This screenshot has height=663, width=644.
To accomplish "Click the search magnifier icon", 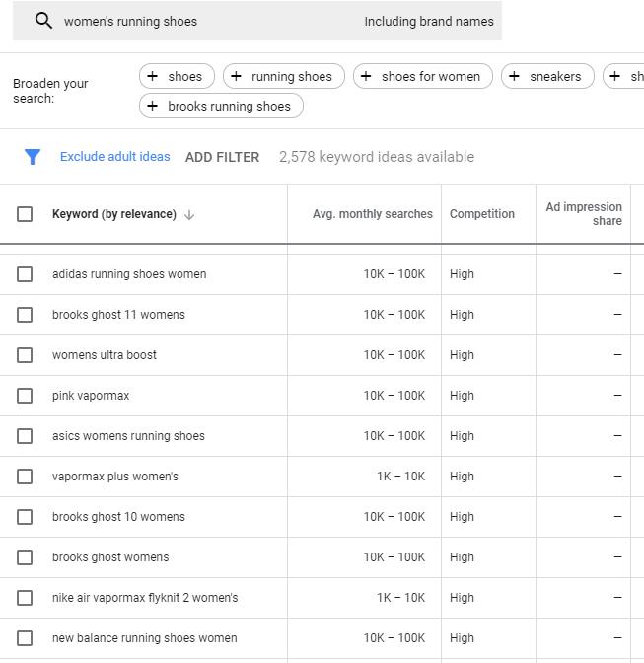I will coord(44,21).
